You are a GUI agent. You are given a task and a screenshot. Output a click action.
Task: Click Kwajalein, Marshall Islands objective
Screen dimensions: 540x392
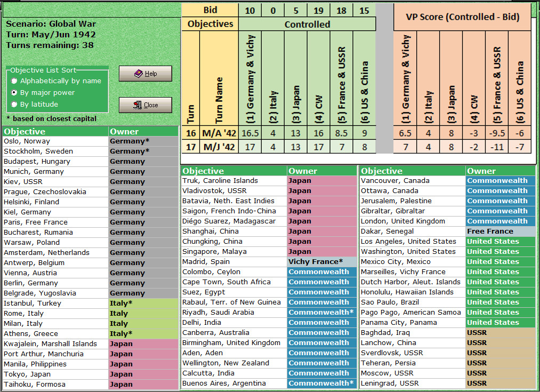coord(90,344)
